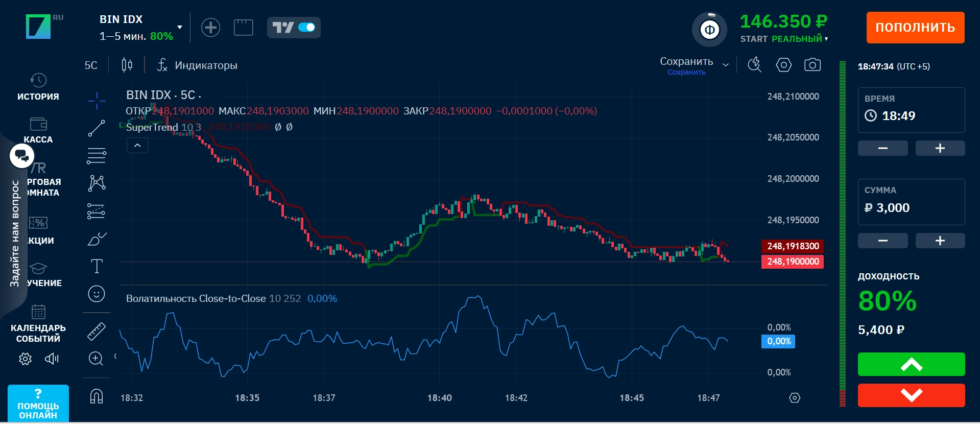Toggle the TradingView chart switch
The width and height of the screenshot is (980, 424).
tap(306, 28)
